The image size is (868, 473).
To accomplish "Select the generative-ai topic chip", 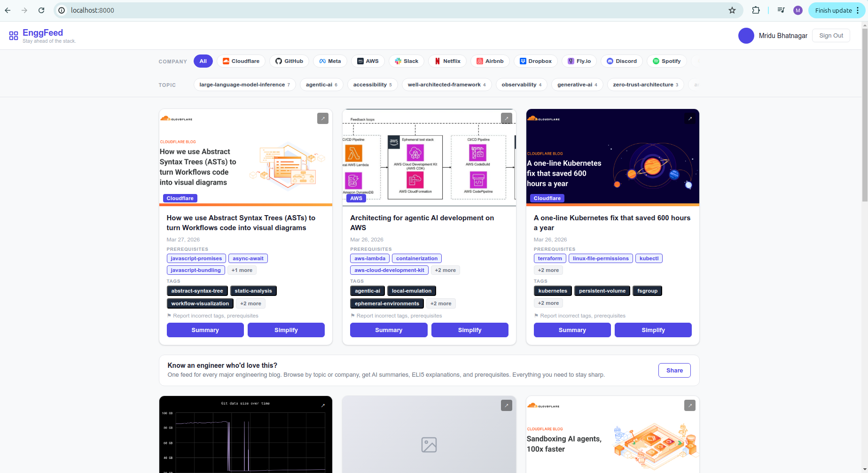I will 577,85.
